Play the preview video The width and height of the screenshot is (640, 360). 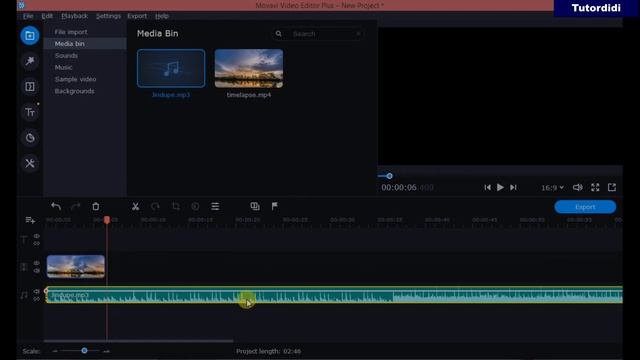[500, 187]
